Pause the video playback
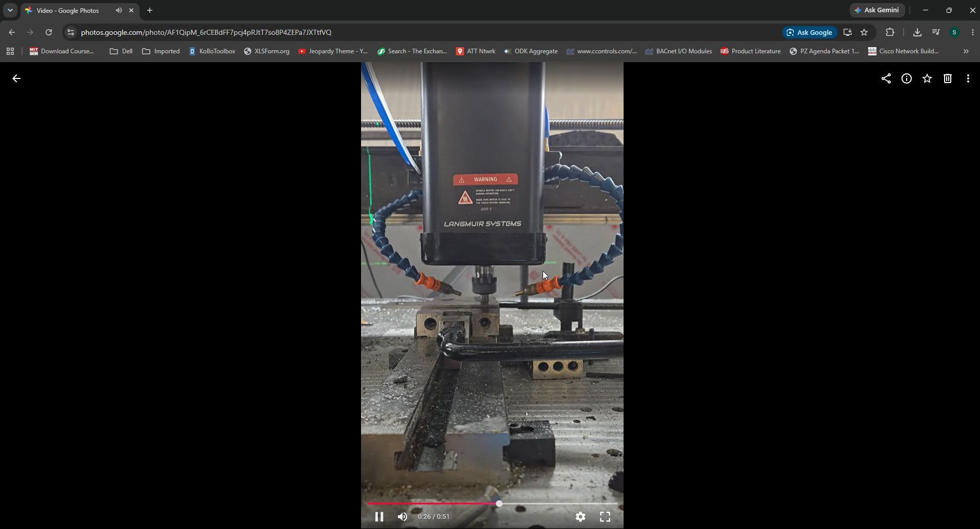980x529 pixels. click(379, 517)
